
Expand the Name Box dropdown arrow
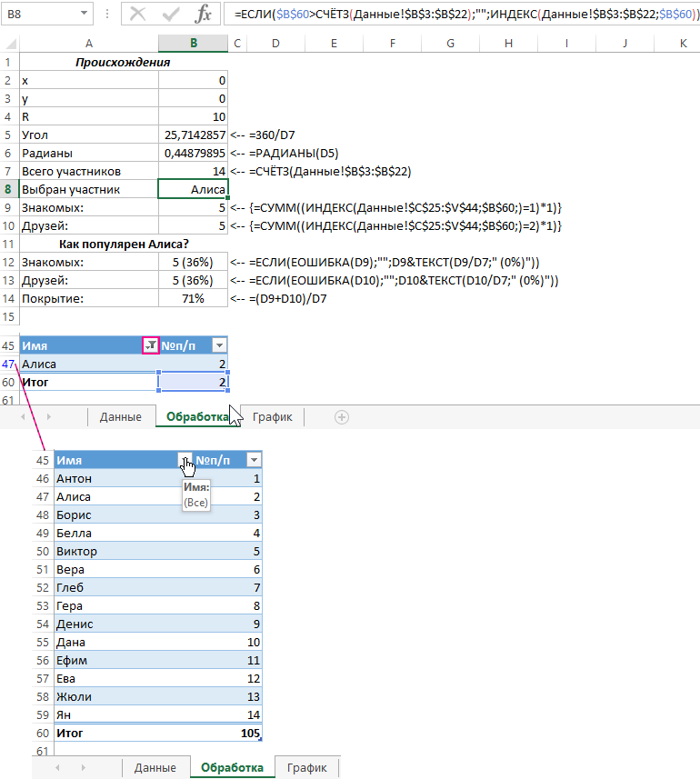(x=85, y=15)
